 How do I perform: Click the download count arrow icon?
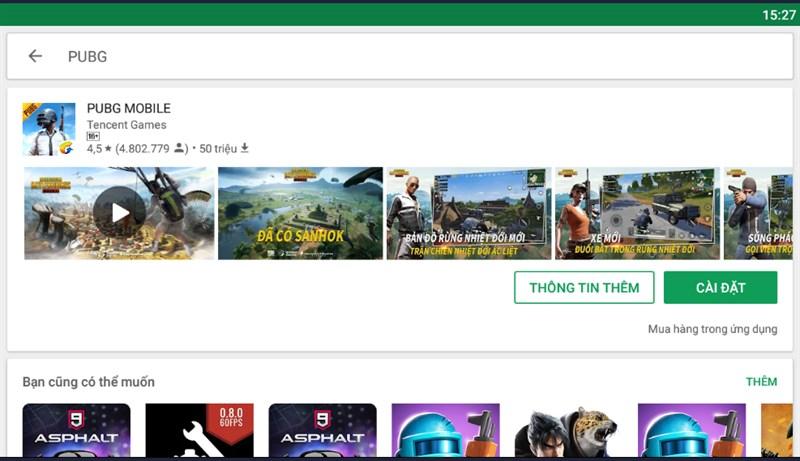tap(245, 148)
